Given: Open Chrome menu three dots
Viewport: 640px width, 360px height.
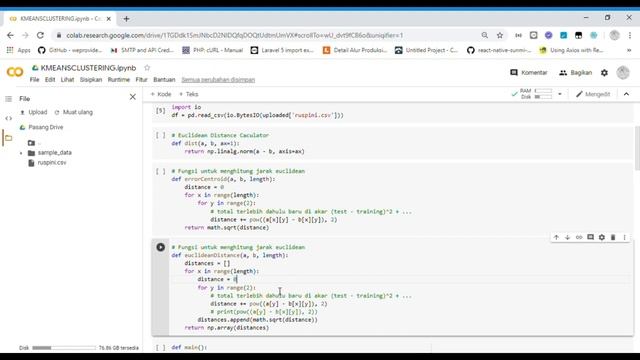Looking at the screenshot, I should pyautogui.click(x=629, y=36).
